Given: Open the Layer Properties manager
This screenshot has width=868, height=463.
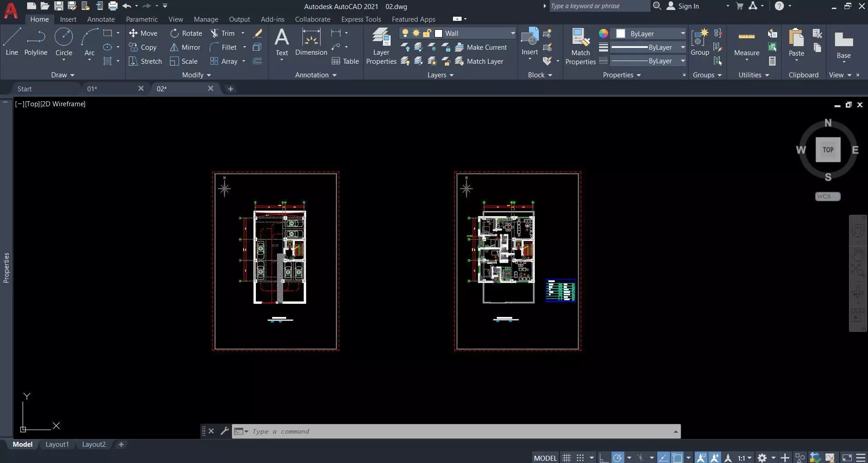Looking at the screenshot, I should [381, 46].
